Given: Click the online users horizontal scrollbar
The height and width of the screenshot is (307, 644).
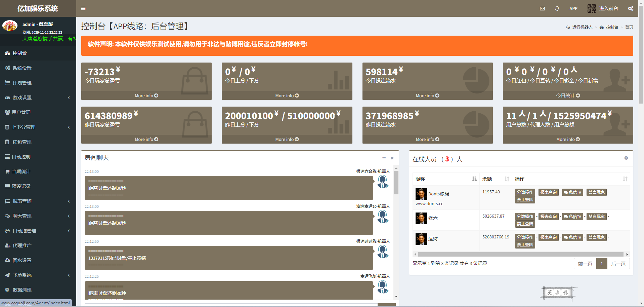Looking at the screenshot, I should click(x=520, y=255).
